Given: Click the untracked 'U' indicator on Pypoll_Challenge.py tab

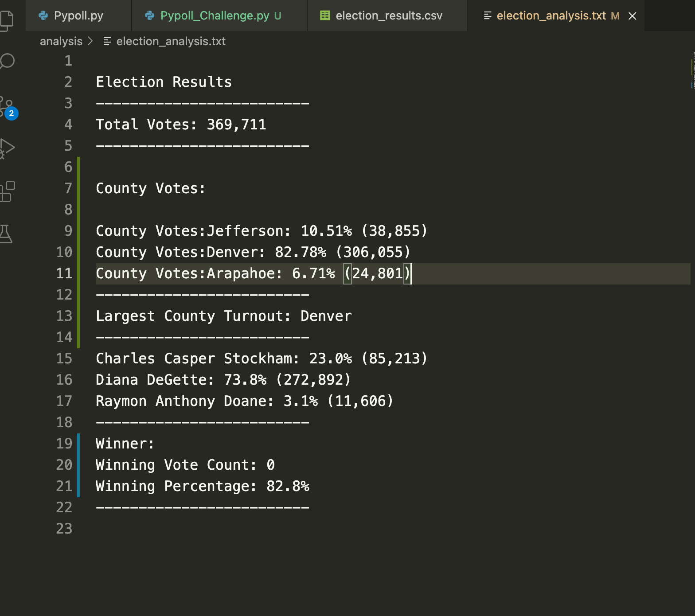Looking at the screenshot, I should click(278, 16).
